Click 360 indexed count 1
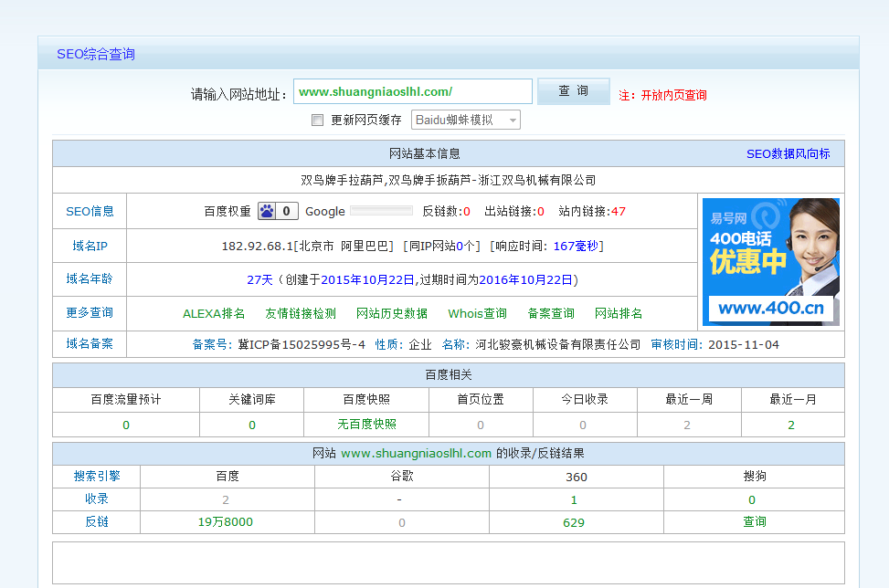 (574, 500)
